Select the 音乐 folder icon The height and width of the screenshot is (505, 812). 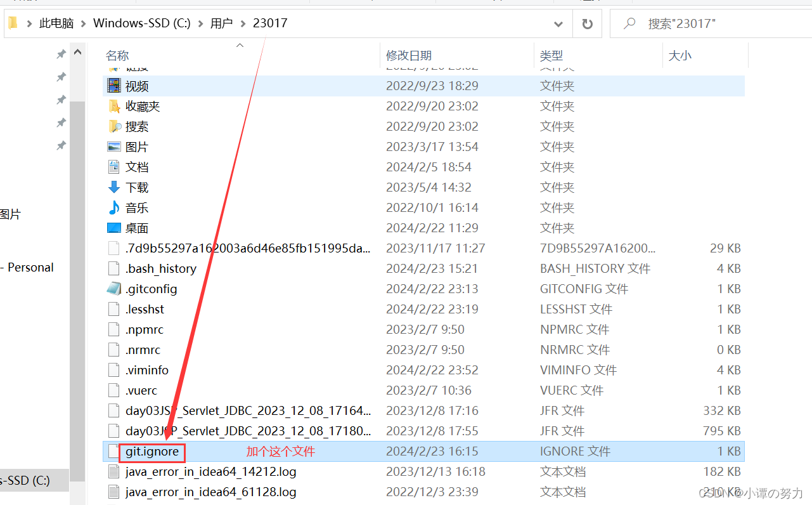tap(114, 207)
